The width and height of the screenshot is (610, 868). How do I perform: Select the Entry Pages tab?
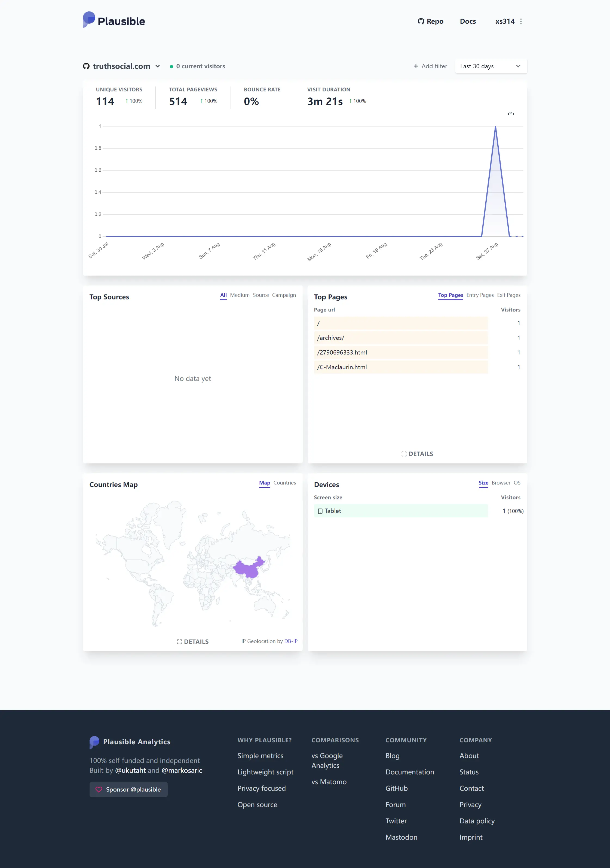tap(480, 295)
